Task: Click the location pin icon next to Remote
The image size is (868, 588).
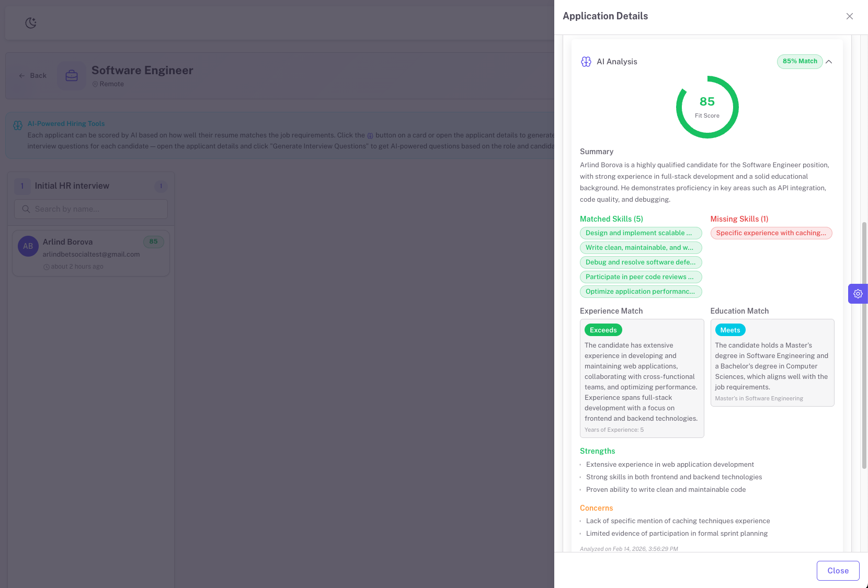Action: click(95, 84)
